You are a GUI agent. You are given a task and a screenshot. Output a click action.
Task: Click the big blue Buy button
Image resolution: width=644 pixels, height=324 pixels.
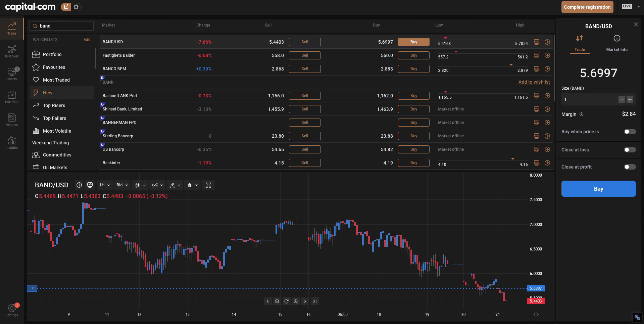[598, 189]
